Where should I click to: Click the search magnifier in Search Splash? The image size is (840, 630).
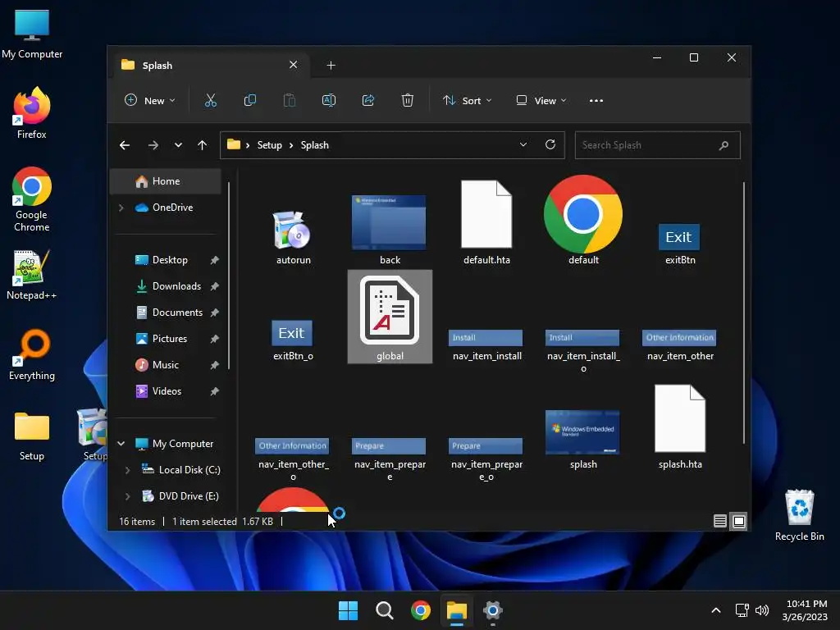pyautogui.click(x=724, y=145)
